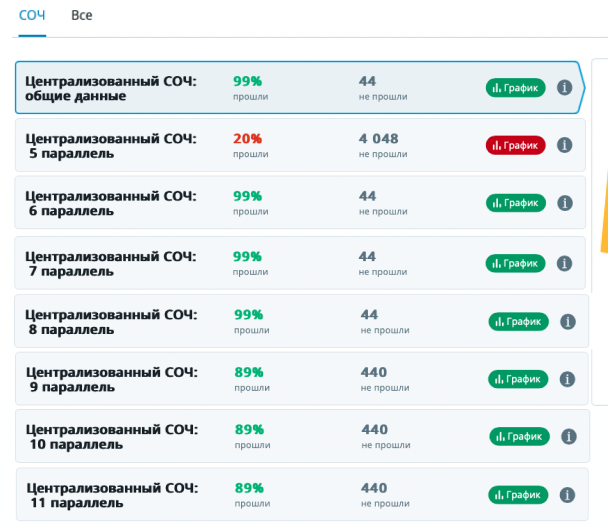Click info icon for общие данные row
Viewport: 608px width, 531px height.
(x=564, y=88)
